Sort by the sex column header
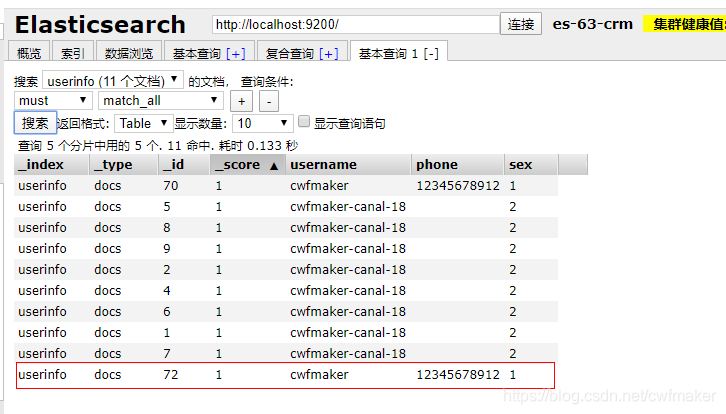 click(531, 164)
